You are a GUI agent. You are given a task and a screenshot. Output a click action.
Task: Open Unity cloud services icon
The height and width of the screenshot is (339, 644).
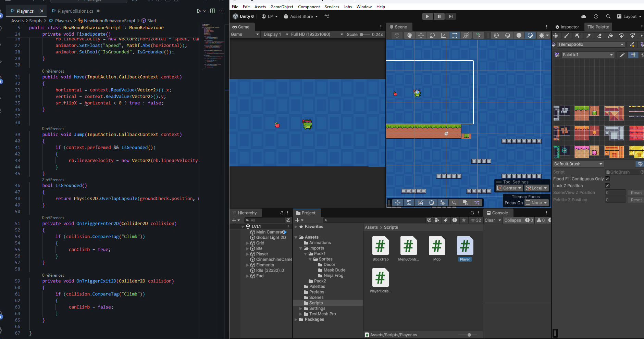584,16
